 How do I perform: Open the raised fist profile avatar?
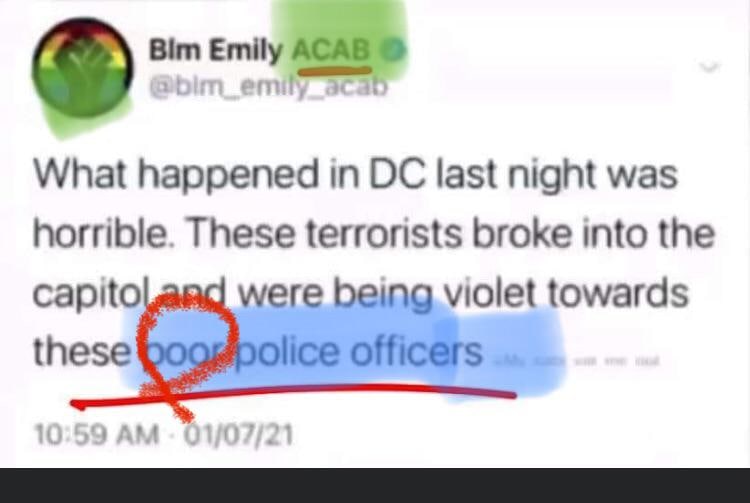[83, 68]
